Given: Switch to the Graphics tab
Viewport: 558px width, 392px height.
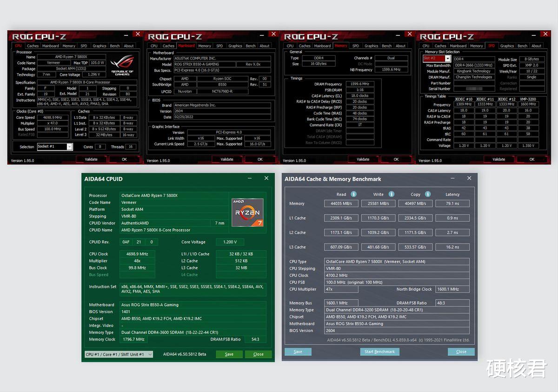Looking at the screenshot, I should pos(100,46).
